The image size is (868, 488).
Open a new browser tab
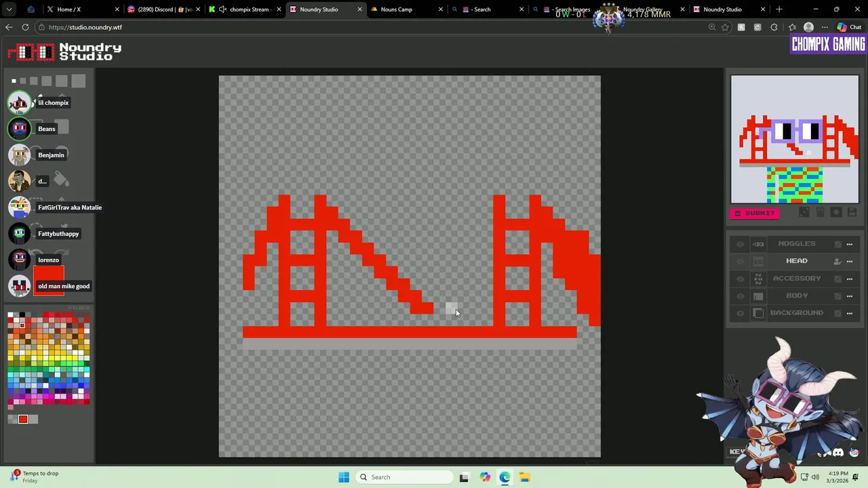[x=779, y=9]
